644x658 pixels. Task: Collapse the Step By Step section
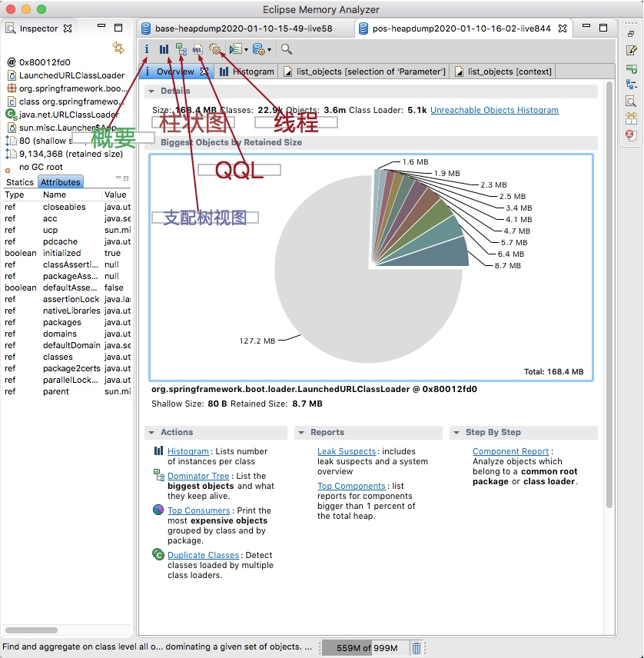[x=456, y=432]
